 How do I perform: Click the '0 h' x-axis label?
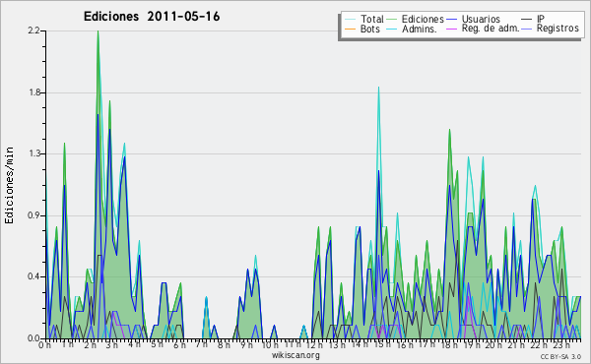pyautogui.click(x=44, y=344)
